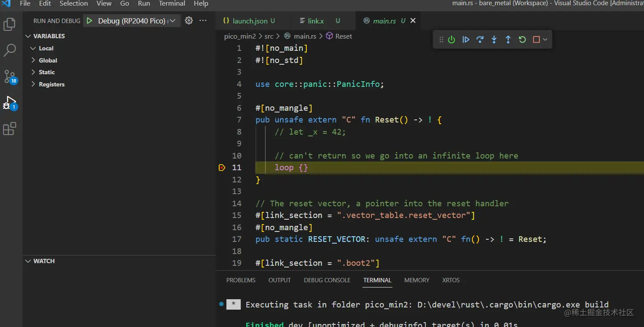Open Run and Debug view icon
Screen dimensions: 644x327
pyautogui.click(x=10, y=103)
